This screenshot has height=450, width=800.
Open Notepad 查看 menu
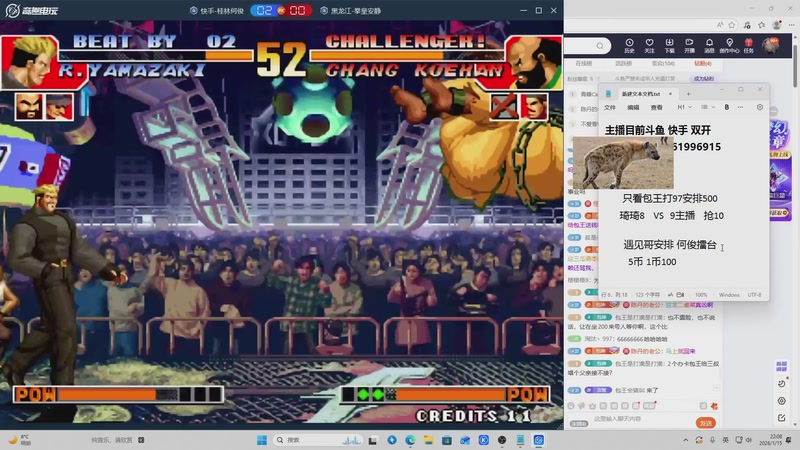[657, 108]
